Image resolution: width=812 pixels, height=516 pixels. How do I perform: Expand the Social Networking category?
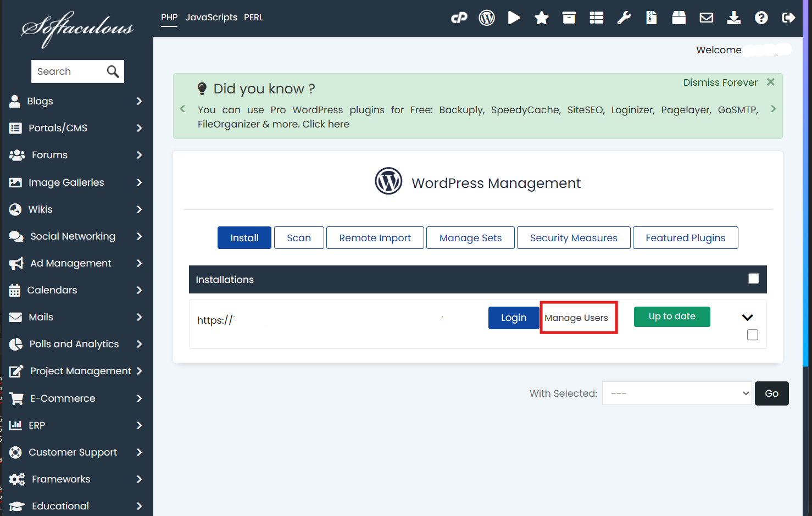click(139, 236)
